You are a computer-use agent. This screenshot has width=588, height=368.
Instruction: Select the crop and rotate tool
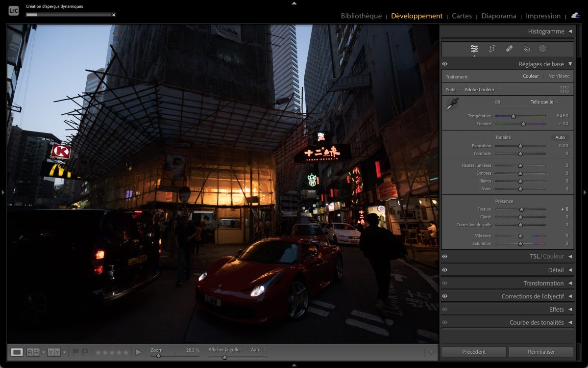point(492,49)
